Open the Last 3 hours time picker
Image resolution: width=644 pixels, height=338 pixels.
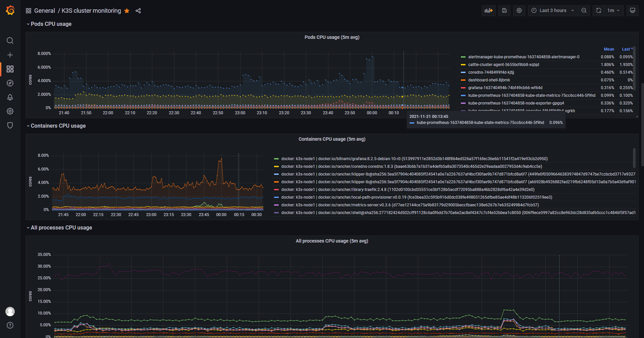click(553, 11)
